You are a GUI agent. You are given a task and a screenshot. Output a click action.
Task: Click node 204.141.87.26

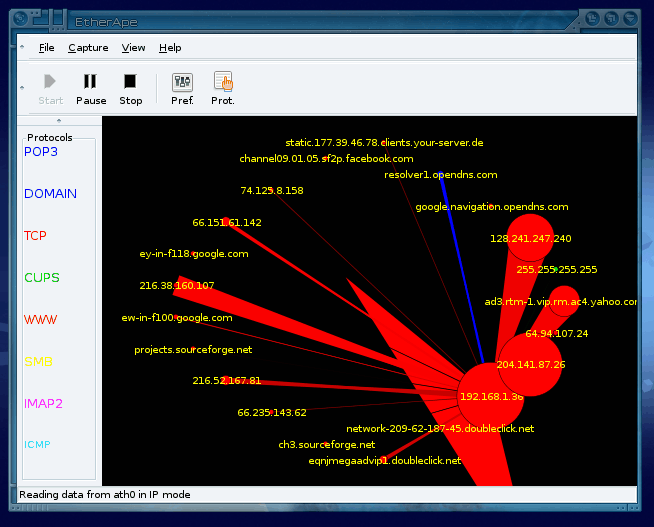pyautogui.click(x=531, y=364)
